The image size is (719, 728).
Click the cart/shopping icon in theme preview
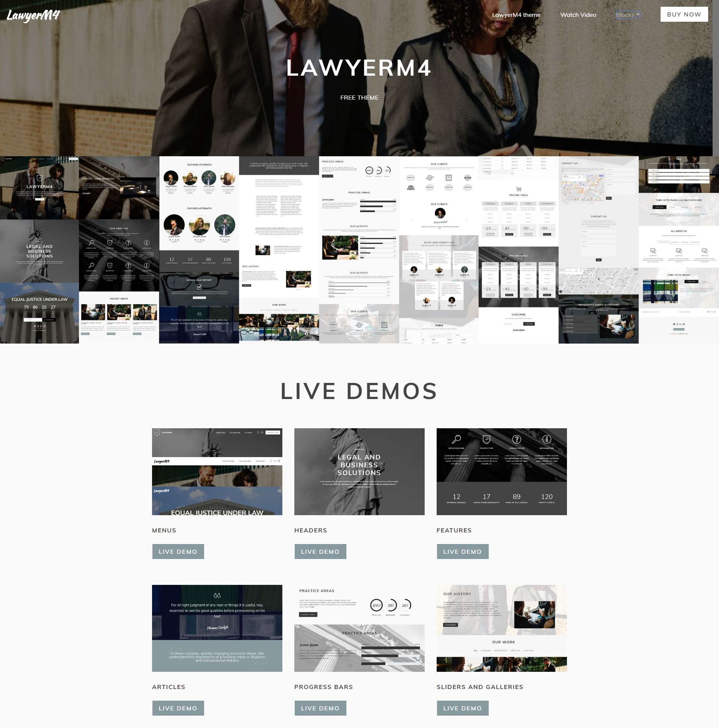click(519, 189)
